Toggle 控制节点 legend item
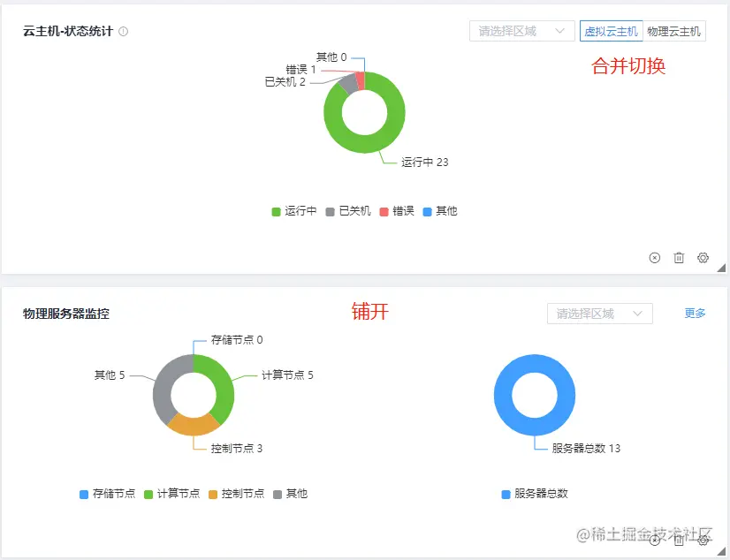Viewport: 730px width, 560px height. coord(237,494)
